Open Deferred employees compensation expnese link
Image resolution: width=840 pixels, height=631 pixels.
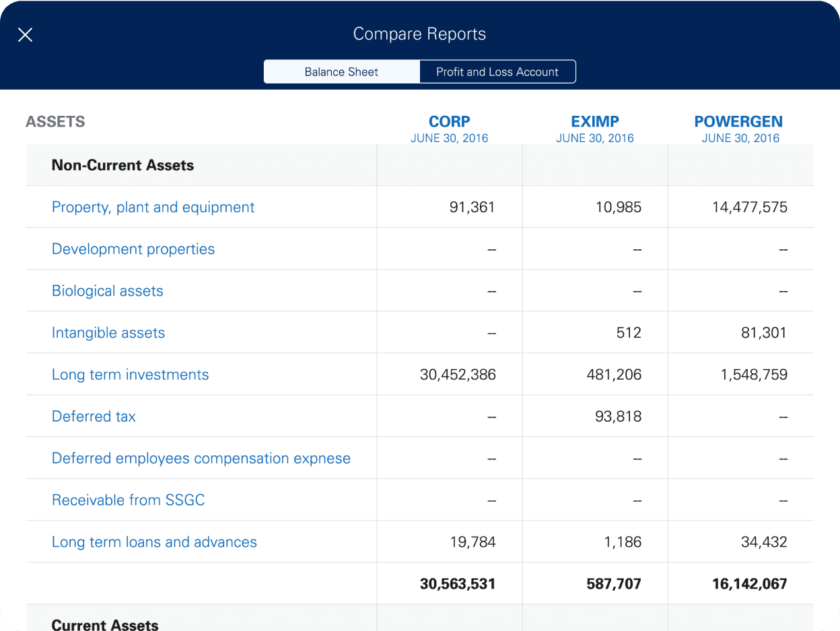201,458
